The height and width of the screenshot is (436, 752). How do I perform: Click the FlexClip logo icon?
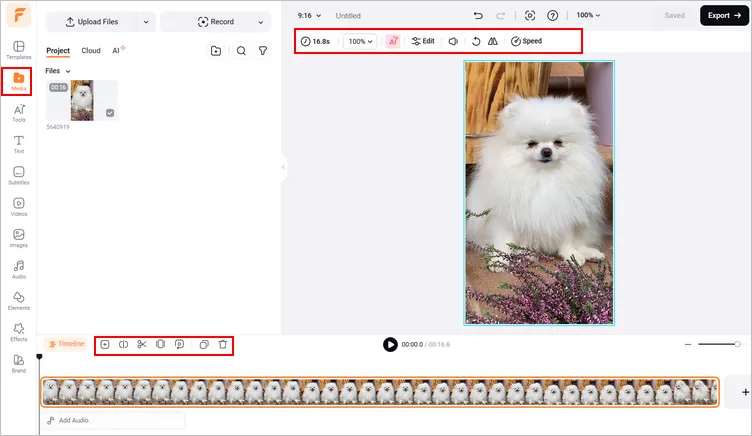[x=19, y=15]
